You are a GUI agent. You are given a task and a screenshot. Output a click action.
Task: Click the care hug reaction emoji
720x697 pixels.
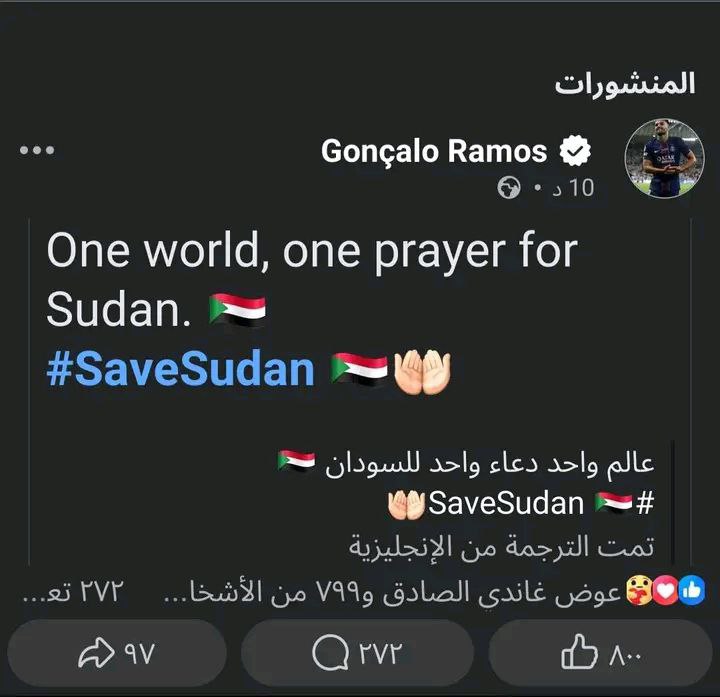click(640, 591)
